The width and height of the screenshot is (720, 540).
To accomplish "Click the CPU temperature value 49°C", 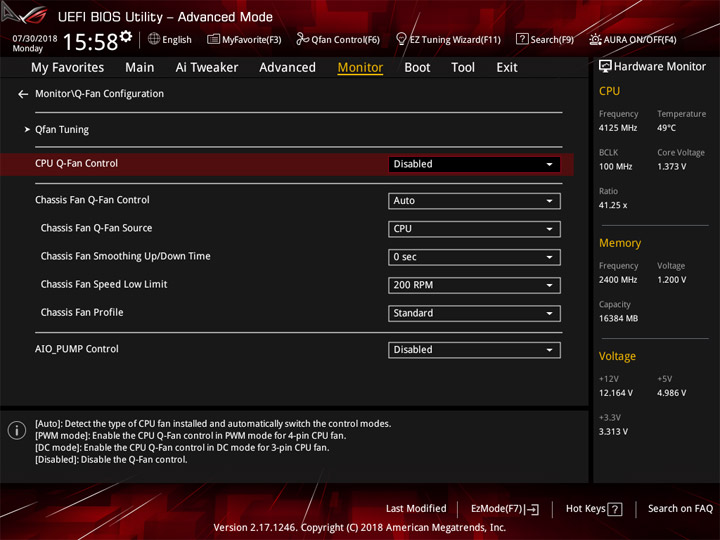I will [666, 128].
